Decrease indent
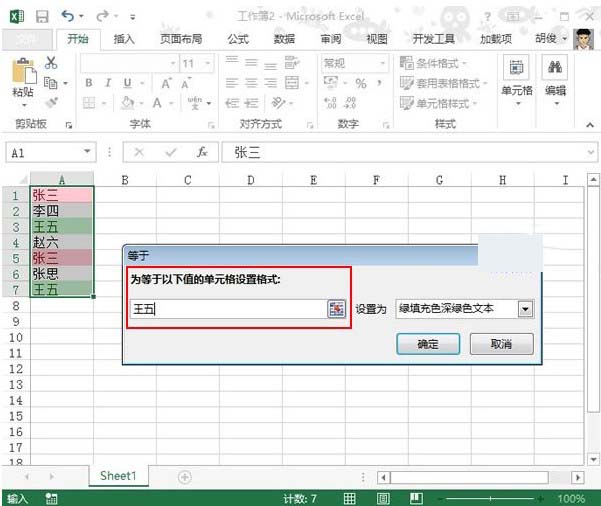601x506 pixels. pyautogui.click(x=232, y=103)
